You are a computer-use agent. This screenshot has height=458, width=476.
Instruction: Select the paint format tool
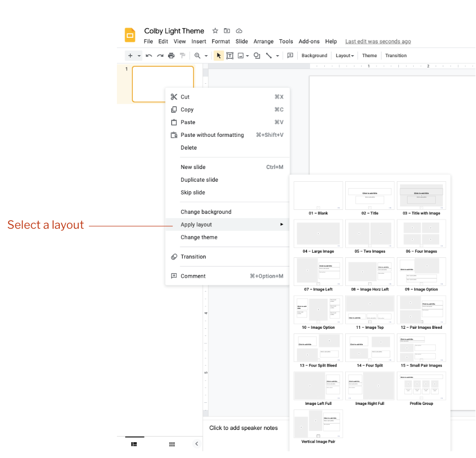(x=182, y=56)
